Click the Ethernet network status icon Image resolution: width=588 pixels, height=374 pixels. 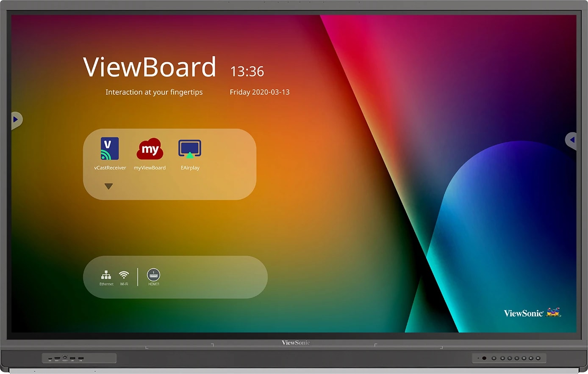(106, 275)
